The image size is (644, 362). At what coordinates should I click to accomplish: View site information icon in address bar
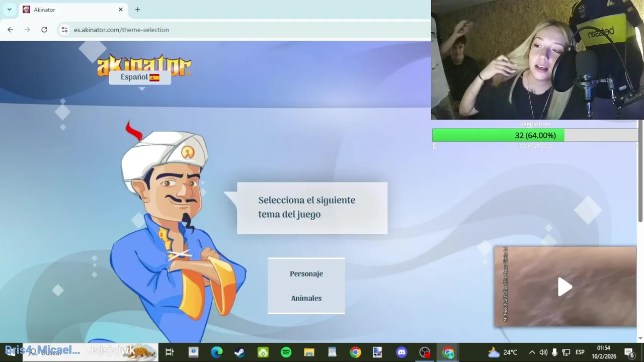tap(64, 30)
